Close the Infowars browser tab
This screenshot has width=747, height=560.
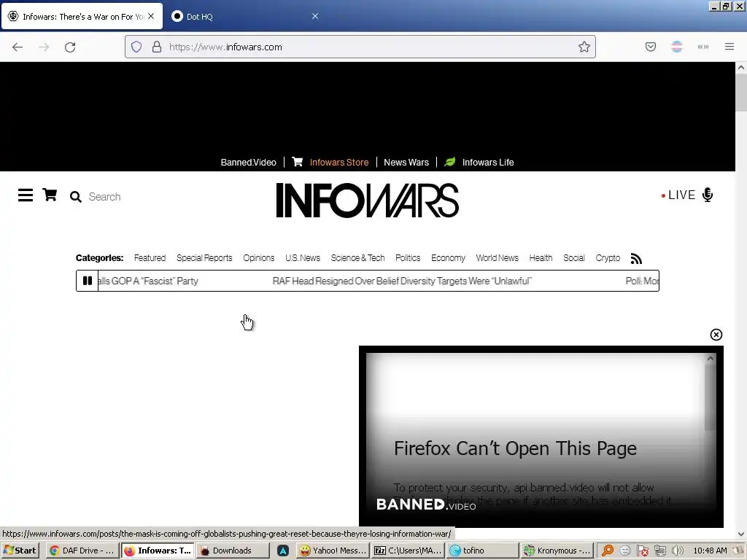151,16
